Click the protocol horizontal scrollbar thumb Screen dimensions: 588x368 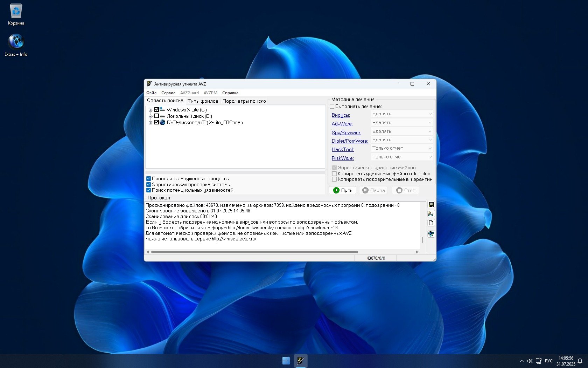pyautogui.click(x=254, y=252)
